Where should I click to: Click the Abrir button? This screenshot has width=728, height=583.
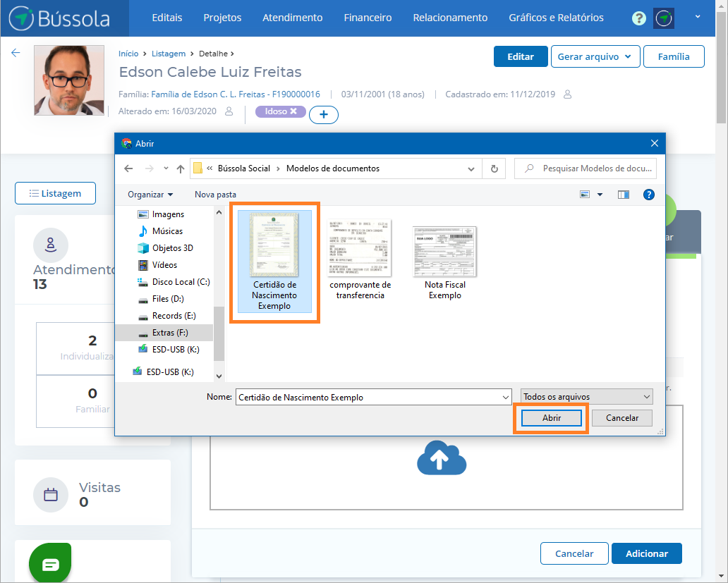[551, 418]
